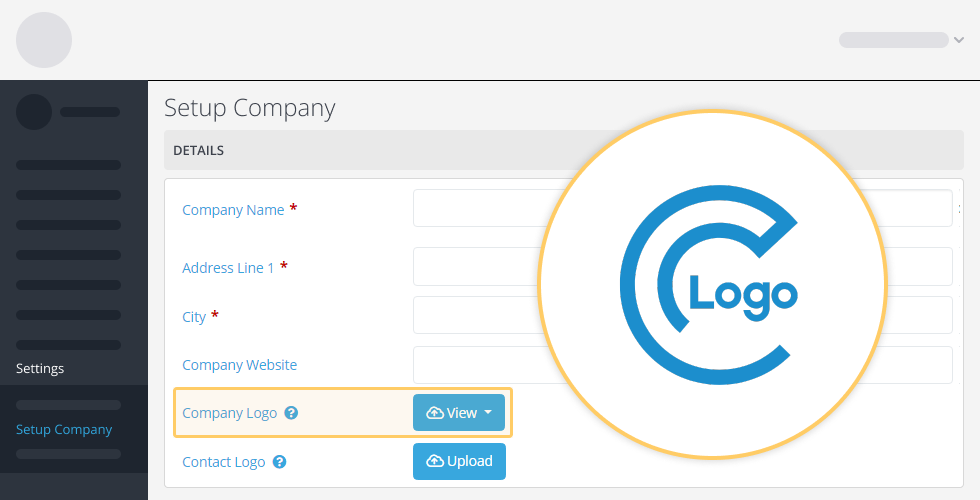
Task: Click the help icon beside Company Logo
Action: point(291,413)
